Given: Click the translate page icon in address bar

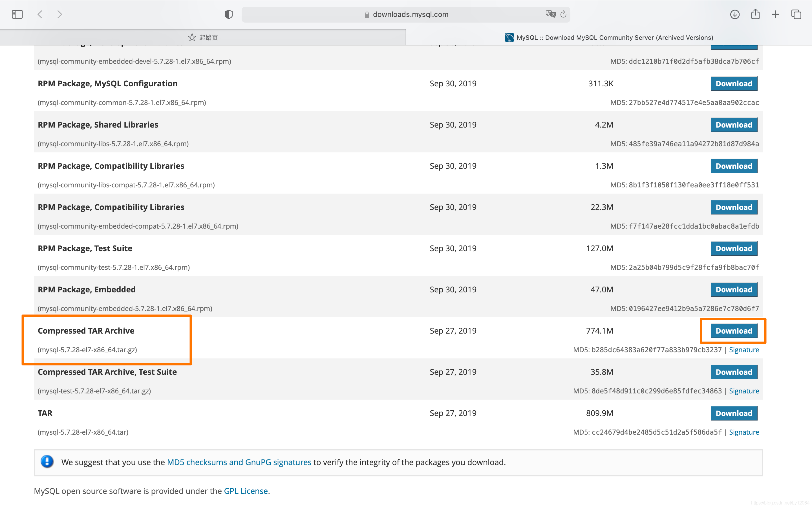Looking at the screenshot, I should [551, 14].
